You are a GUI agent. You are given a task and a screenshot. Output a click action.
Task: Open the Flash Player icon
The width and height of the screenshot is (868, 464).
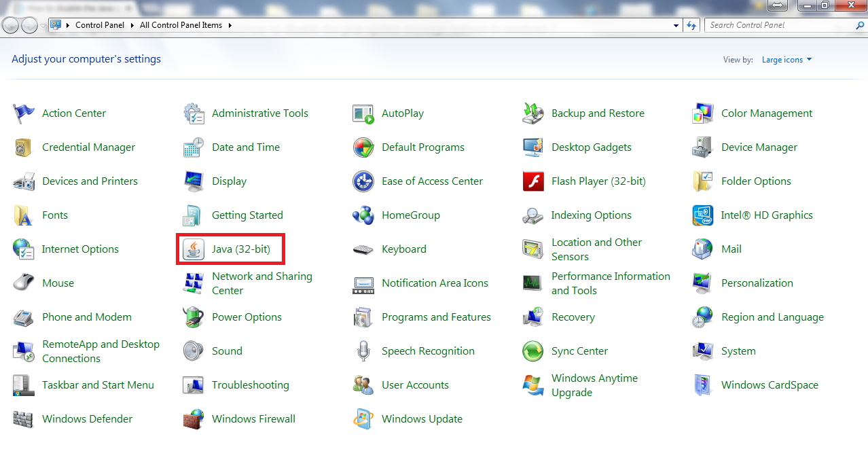click(x=533, y=181)
